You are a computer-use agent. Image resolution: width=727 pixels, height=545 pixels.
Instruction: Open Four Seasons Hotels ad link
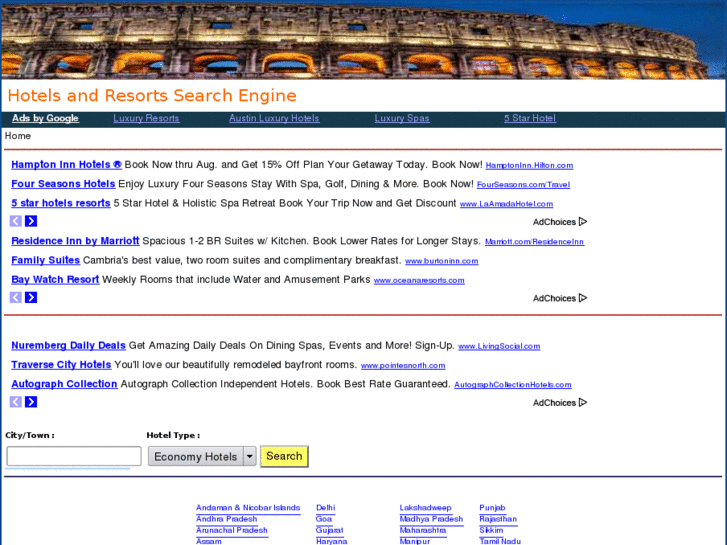[x=63, y=184]
